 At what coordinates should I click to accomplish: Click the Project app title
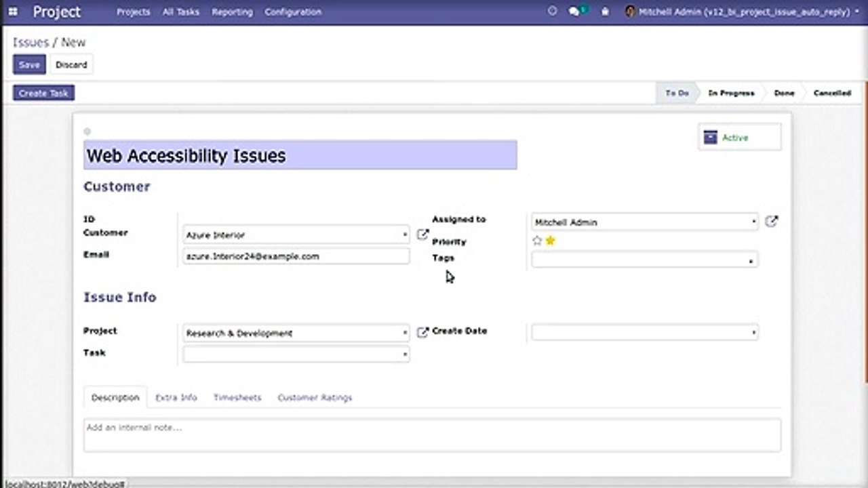[57, 12]
